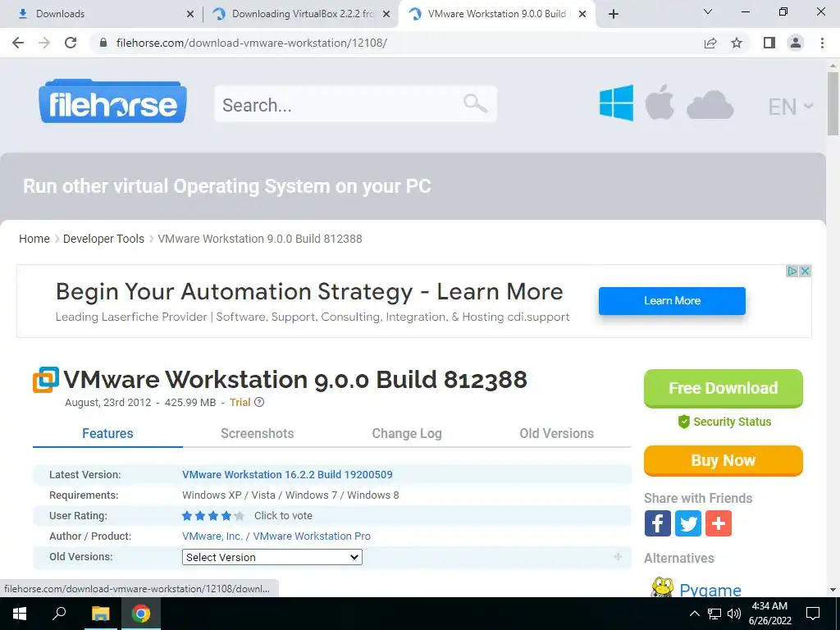
Task: Open the Windows Start menu
Action: click(20, 614)
